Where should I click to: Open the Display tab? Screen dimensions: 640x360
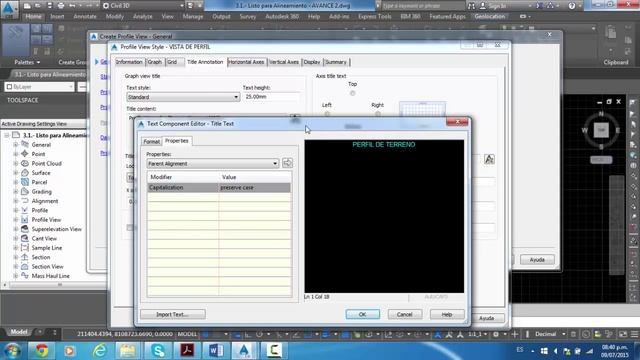pos(312,62)
